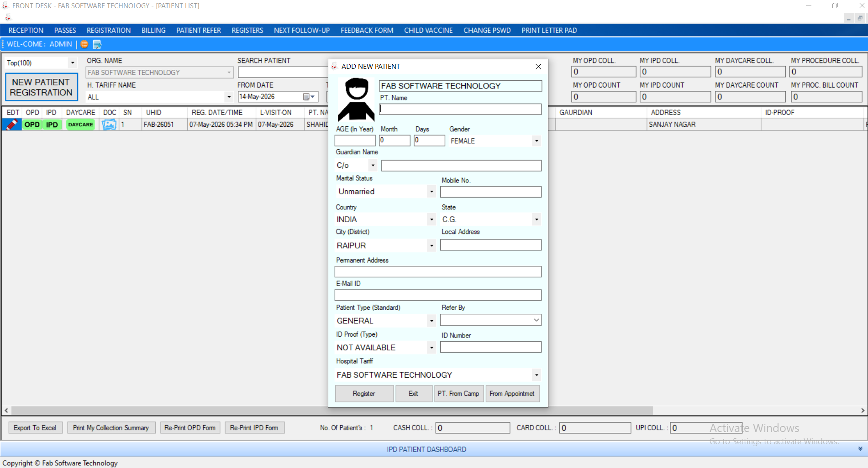
Task: Open the BILLING menu
Action: (153, 31)
